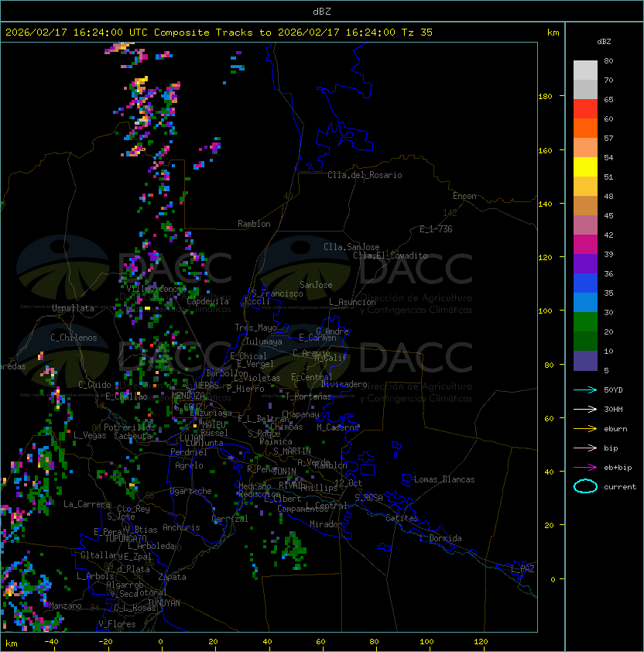Click the cyan 'current' ellipse symbol
This screenshot has height=652, width=644.
585,486
